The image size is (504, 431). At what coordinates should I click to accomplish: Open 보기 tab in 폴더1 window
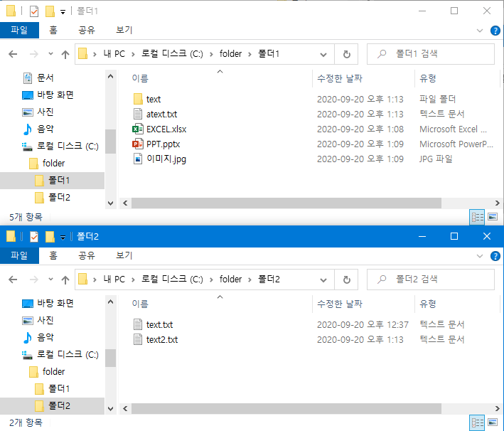[124, 31]
